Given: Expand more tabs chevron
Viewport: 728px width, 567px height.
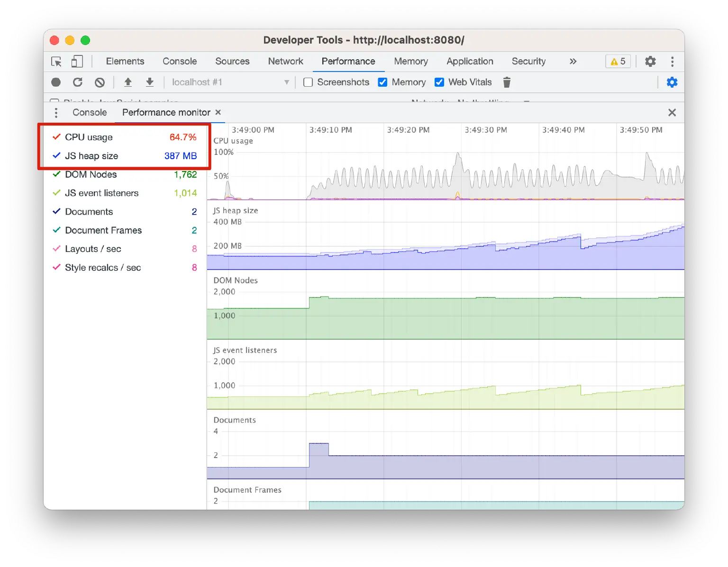Looking at the screenshot, I should click(x=573, y=62).
